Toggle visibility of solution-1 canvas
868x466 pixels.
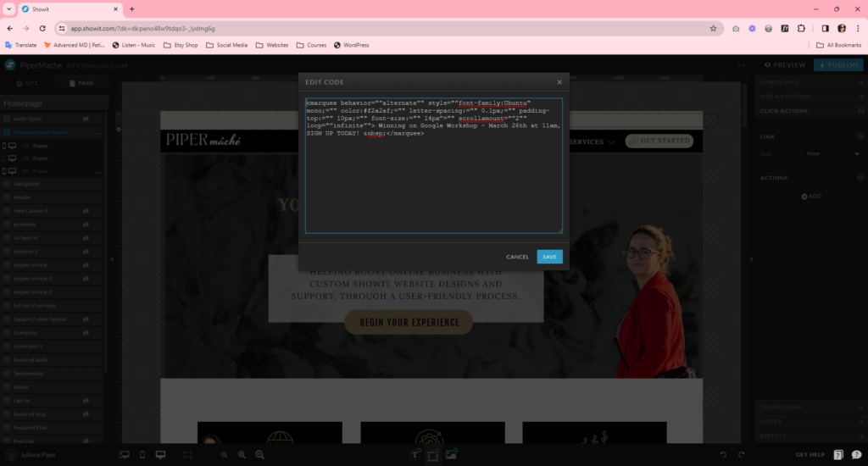click(86, 252)
